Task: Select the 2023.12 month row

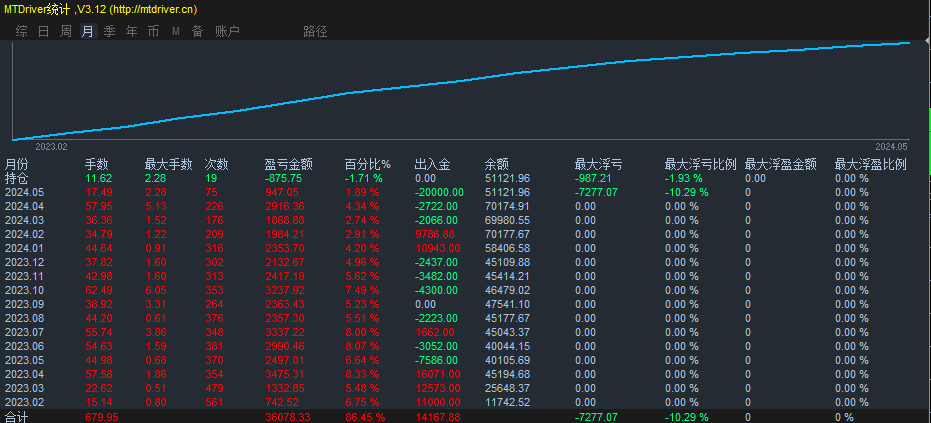Action: 465,262
